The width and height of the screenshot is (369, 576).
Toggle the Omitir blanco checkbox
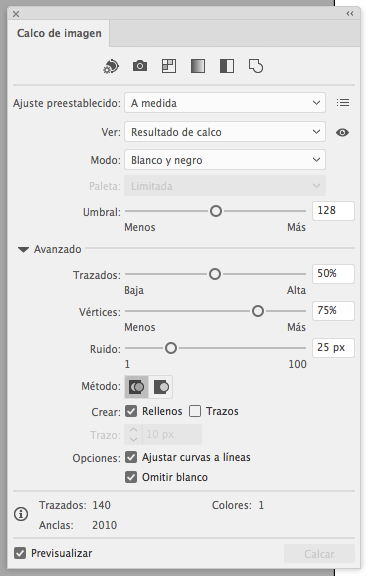[131, 477]
